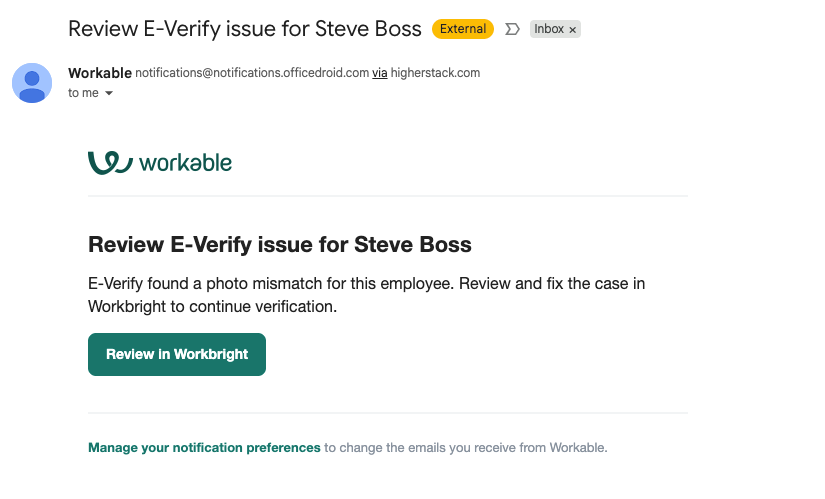The width and height of the screenshot is (825, 499).
Task: Click the higherstack.com domain text
Action: [x=435, y=73]
